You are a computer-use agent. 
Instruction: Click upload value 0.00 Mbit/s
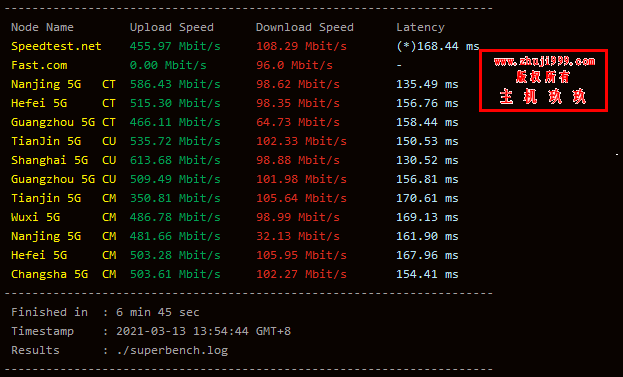point(168,65)
